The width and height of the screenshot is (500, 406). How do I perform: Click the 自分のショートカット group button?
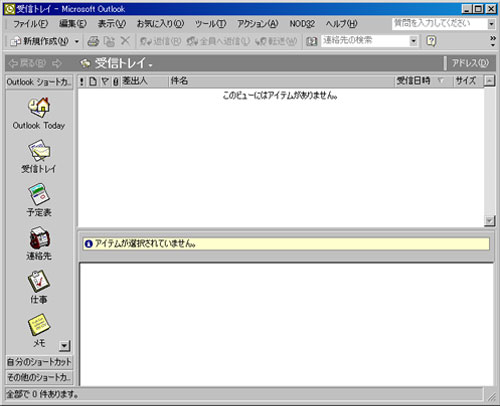pyautogui.click(x=39, y=362)
